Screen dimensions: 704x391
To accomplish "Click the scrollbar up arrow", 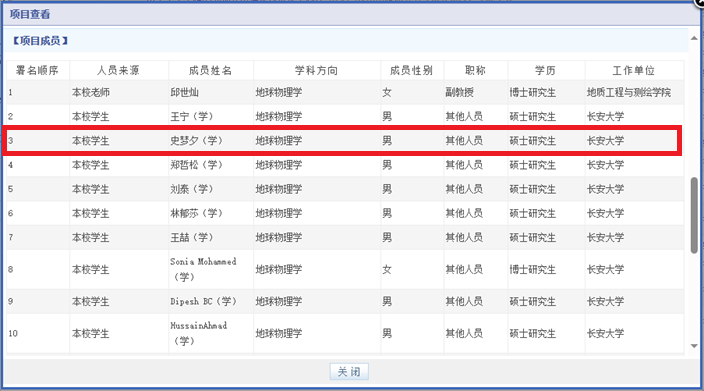I will [x=694, y=38].
